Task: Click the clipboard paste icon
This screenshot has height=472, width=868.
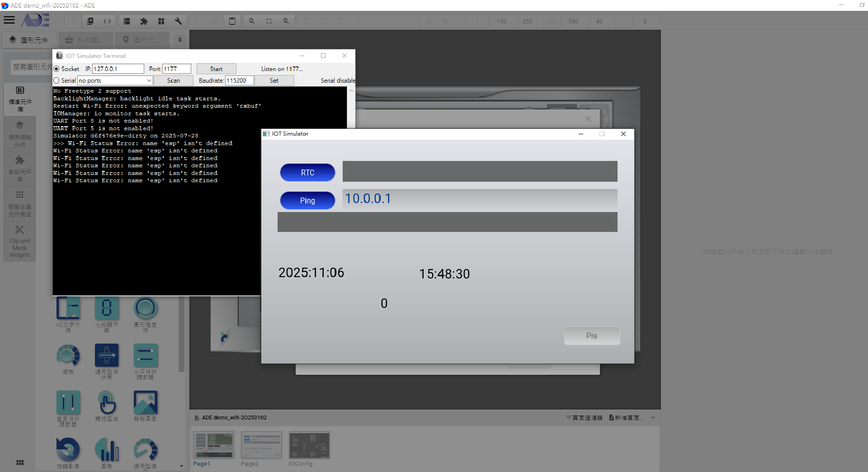Action: pos(232,21)
